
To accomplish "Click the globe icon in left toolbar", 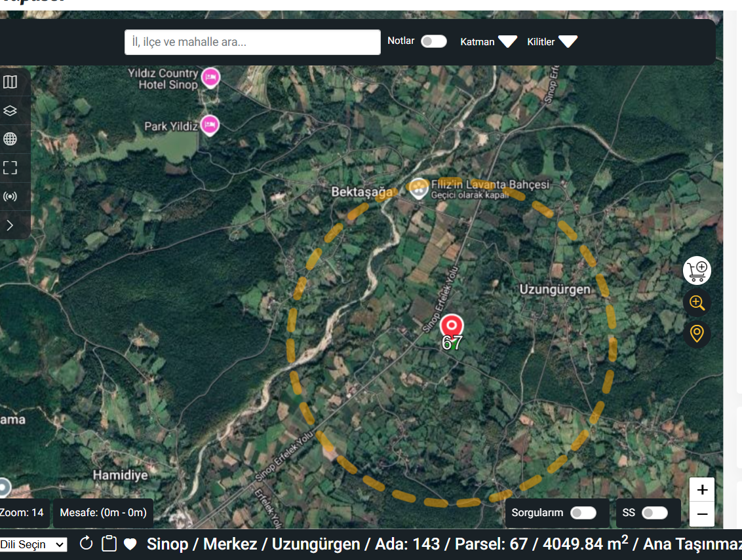I will pyautogui.click(x=10, y=139).
